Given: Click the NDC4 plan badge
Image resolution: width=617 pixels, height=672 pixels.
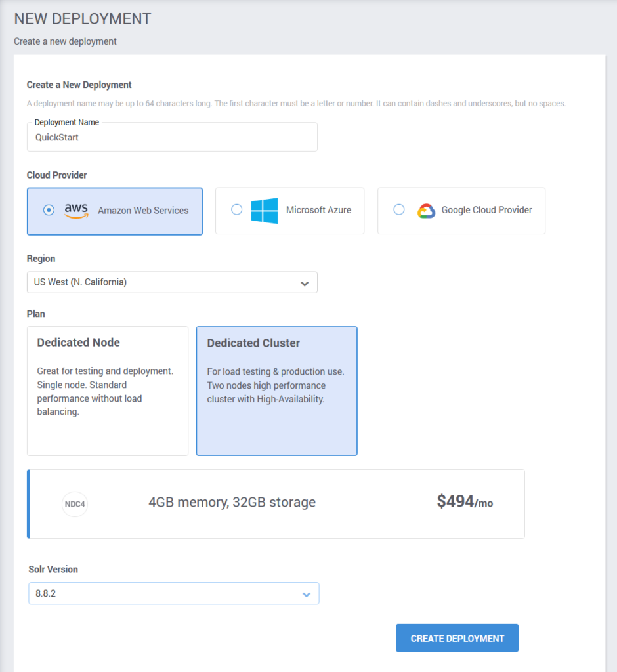Looking at the screenshot, I should (75, 504).
